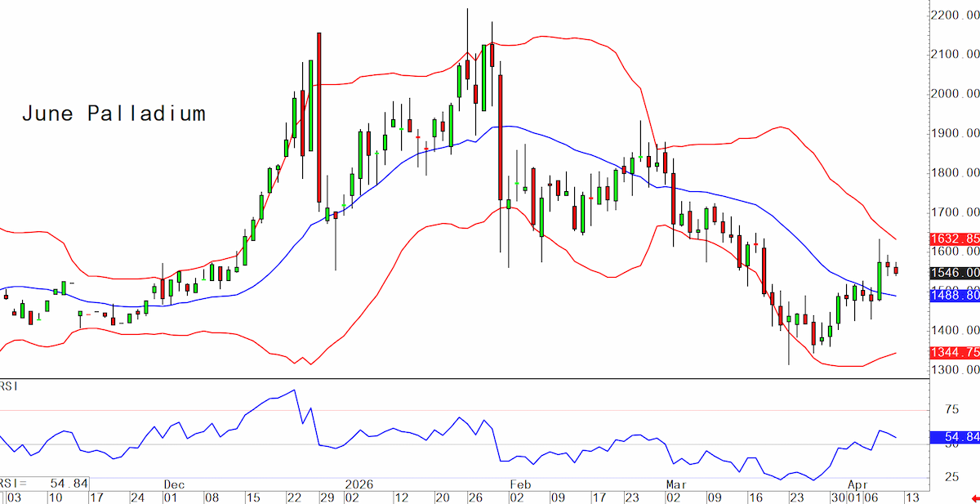
Task: Click the 2200.00 price axis label
Action: tap(955, 16)
